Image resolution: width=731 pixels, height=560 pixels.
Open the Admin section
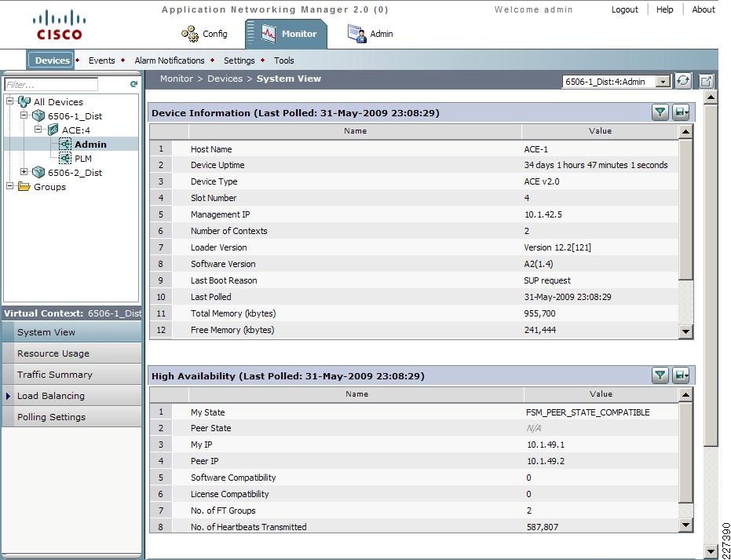pyautogui.click(x=371, y=34)
